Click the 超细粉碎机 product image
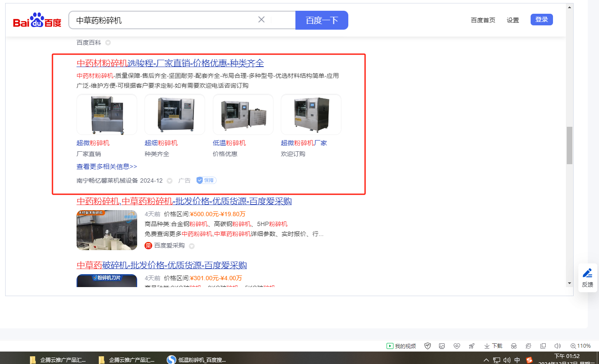The width and height of the screenshot is (599, 364). [175, 114]
